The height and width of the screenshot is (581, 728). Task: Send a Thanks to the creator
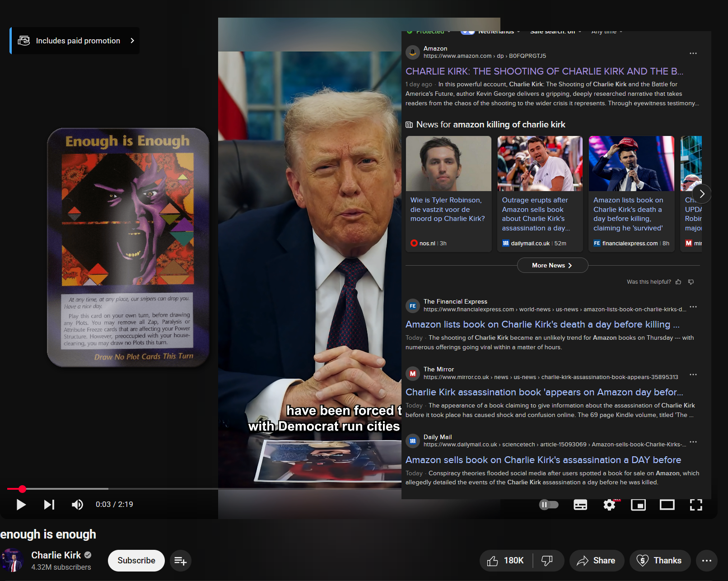tap(660, 561)
